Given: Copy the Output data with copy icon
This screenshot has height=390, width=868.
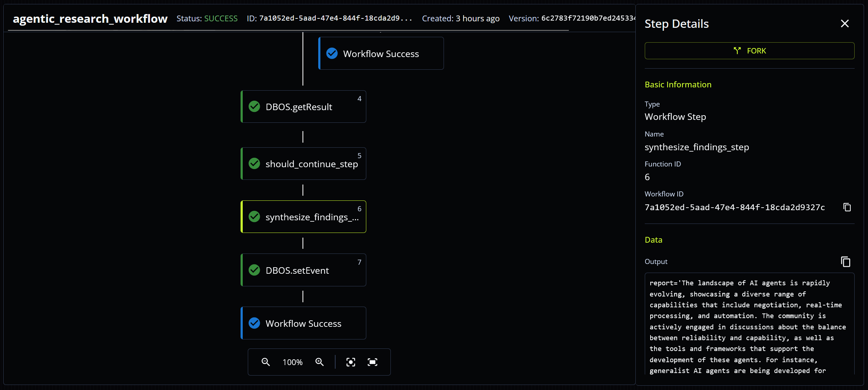Looking at the screenshot, I should [846, 261].
